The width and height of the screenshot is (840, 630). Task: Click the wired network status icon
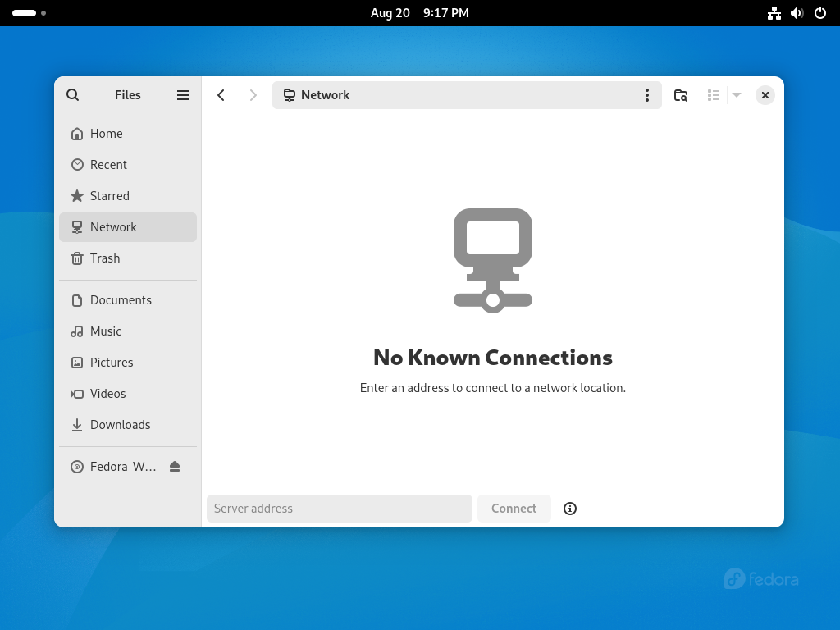click(x=774, y=13)
